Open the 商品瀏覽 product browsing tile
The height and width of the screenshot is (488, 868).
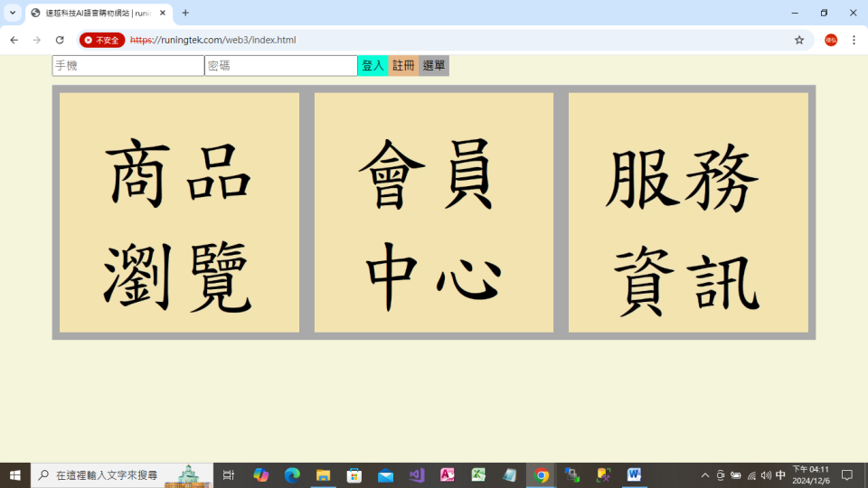click(179, 212)
